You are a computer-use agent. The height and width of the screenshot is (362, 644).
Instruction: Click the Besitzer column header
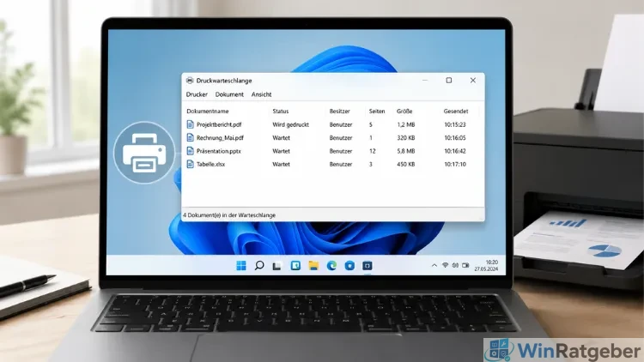click(340, 112)
